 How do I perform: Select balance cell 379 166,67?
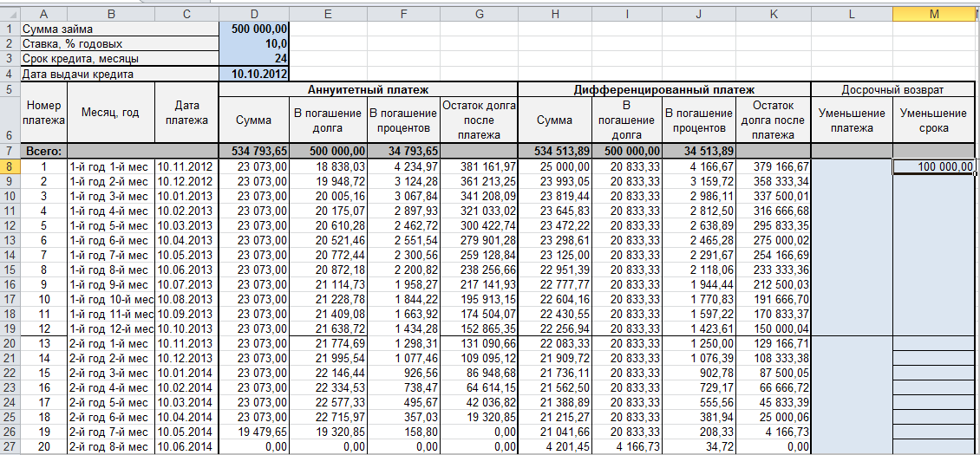click(x=774, y=166)
